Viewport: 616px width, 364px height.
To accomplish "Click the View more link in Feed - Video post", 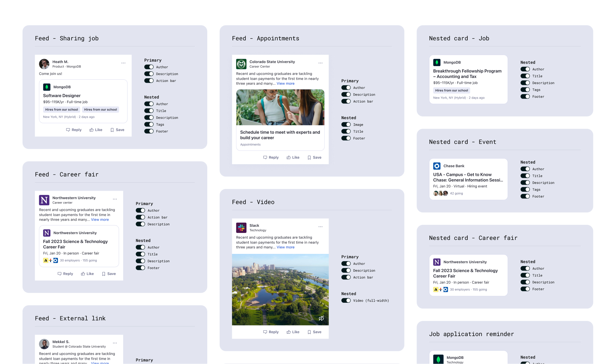I will pyautogui.click(x=286, y=247).
